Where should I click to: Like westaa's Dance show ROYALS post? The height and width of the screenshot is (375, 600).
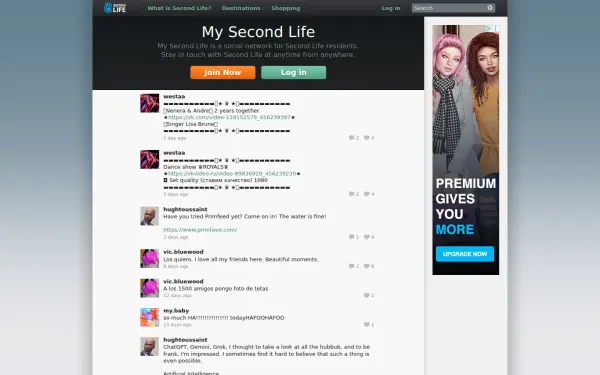tap(369, 194)
